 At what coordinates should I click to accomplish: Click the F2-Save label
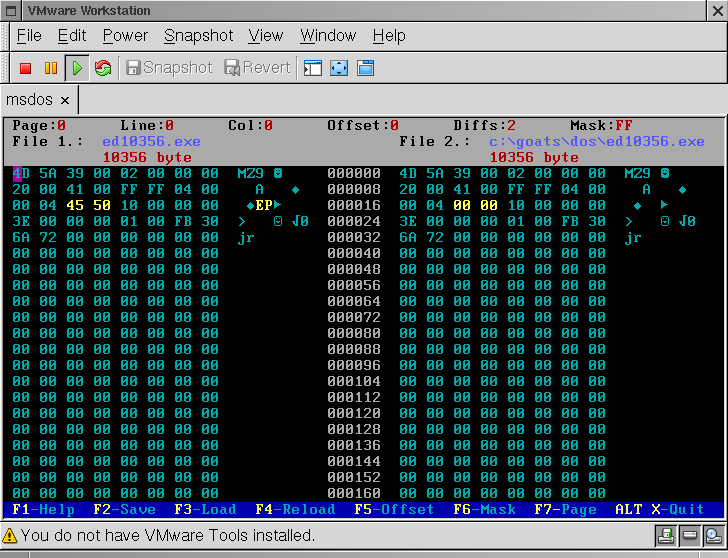pos(124,510)
